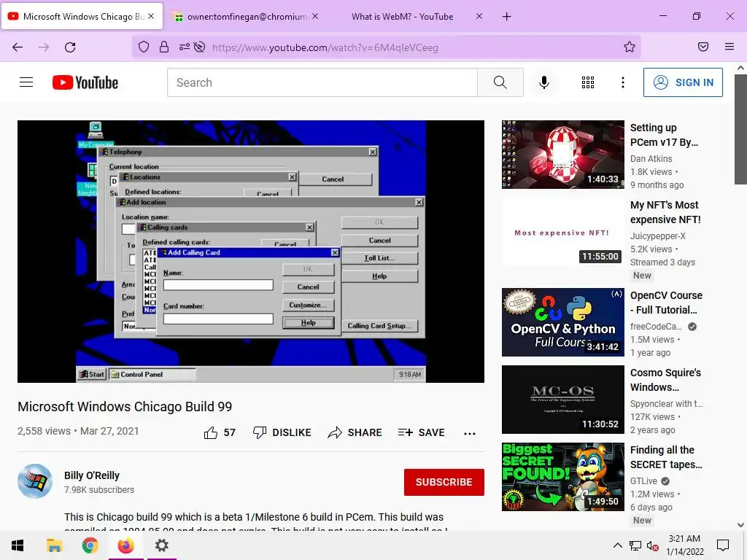The width and height of the screenshot is (747, 560).
Task: Open Firefox tracking protection shield
Action: 144,47
